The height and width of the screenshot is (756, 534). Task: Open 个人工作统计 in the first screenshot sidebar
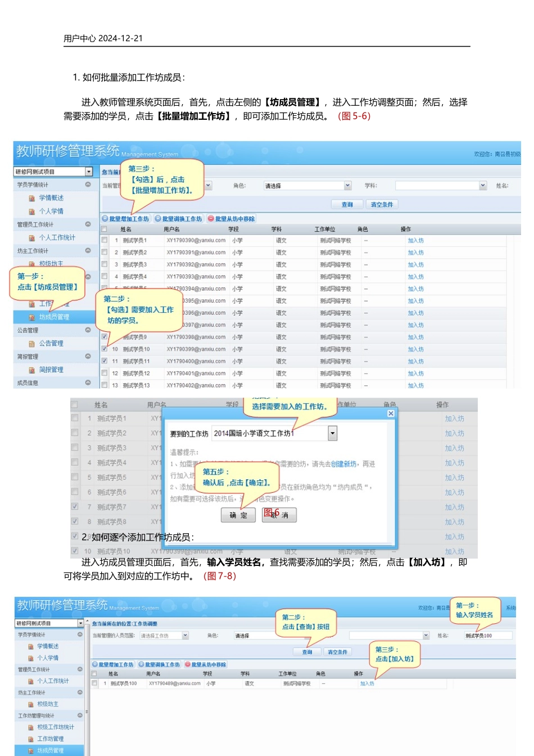point(57,238)
